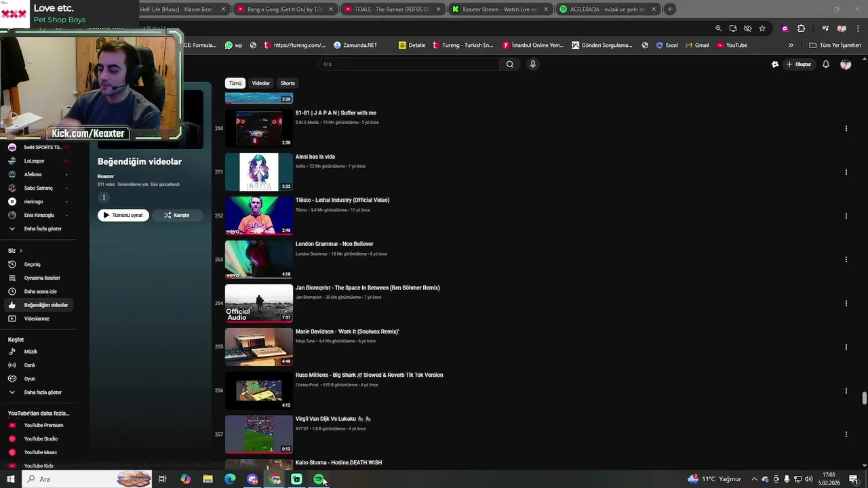Open the Tureng - Turkish En... bookmark
The image size is (868, 488).
(x=463, y=45)
